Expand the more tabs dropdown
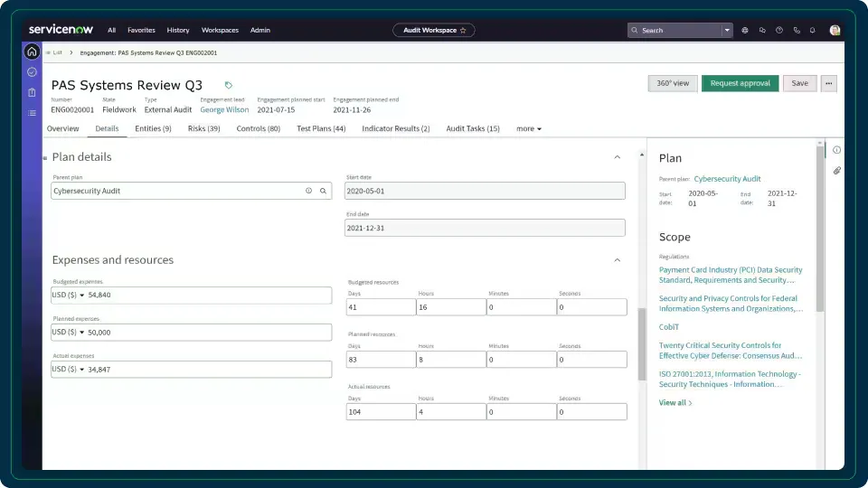The width and height of the screenshot is (868, 488). (x=529, y=128)
